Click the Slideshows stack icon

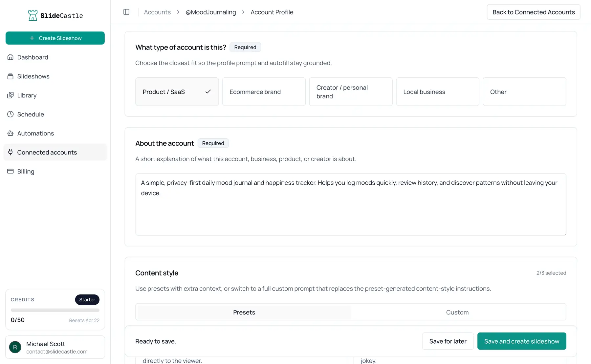[x=11, y=76]
